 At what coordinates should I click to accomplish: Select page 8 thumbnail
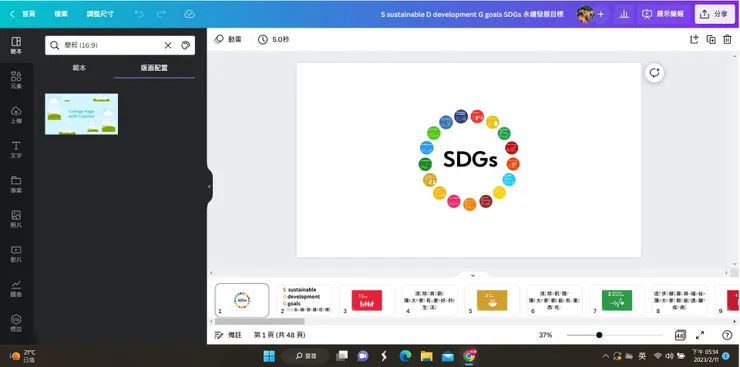680,300
